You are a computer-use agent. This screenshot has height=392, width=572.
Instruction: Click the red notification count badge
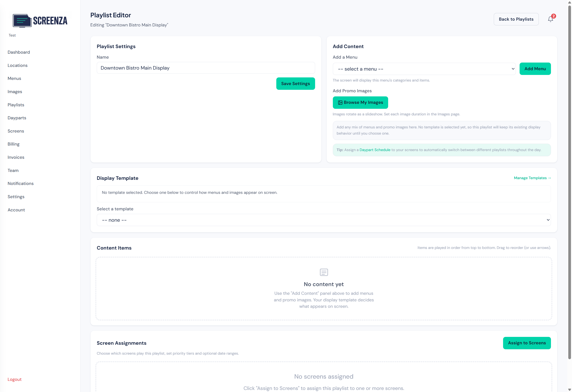(554, 16)
